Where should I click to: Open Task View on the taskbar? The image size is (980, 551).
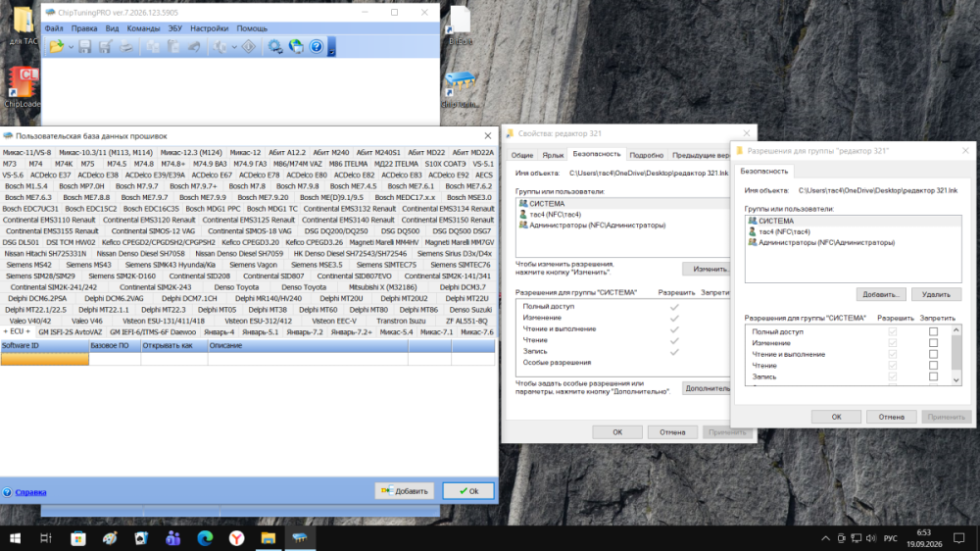[46, 538]
